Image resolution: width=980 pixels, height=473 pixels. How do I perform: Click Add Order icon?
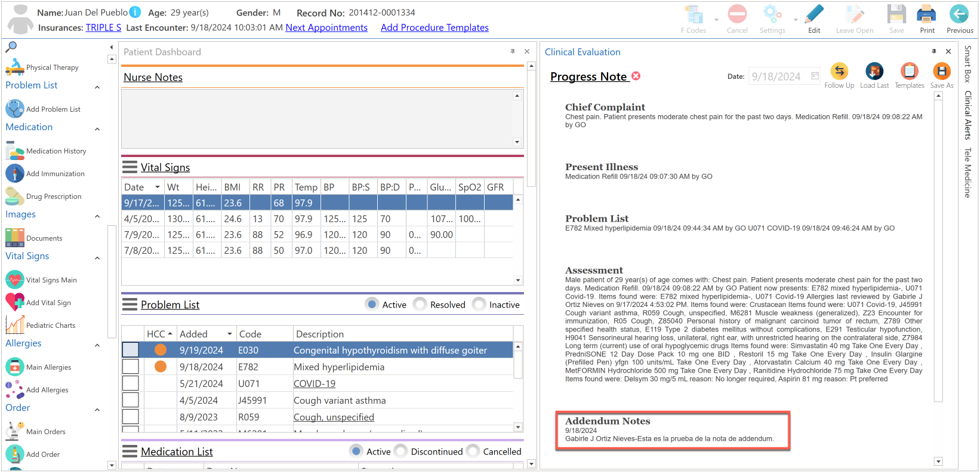click(x=14, y=454)
